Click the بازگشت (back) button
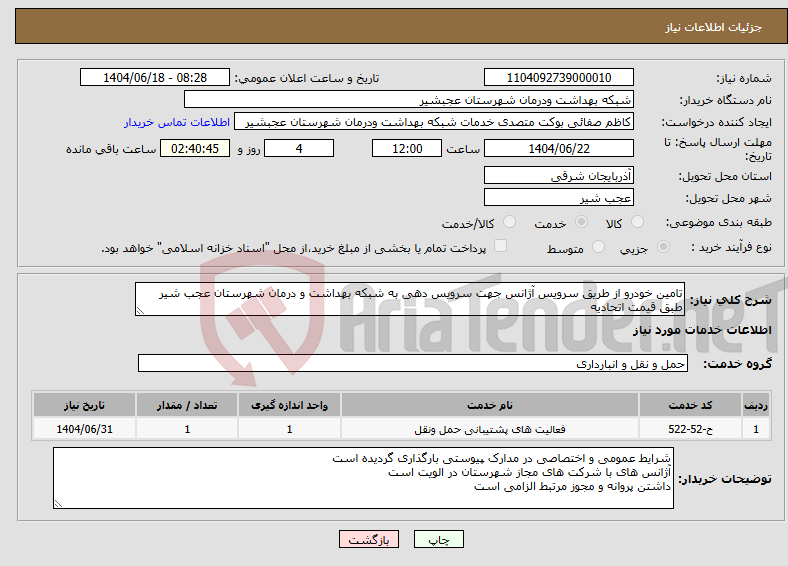 click(x=369, y=539)
